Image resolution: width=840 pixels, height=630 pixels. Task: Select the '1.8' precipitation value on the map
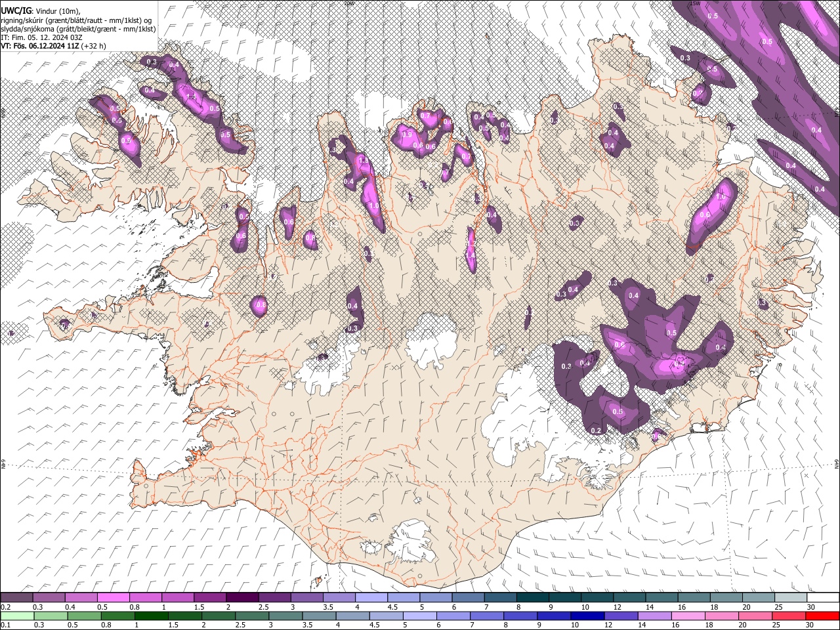point(363,161)
